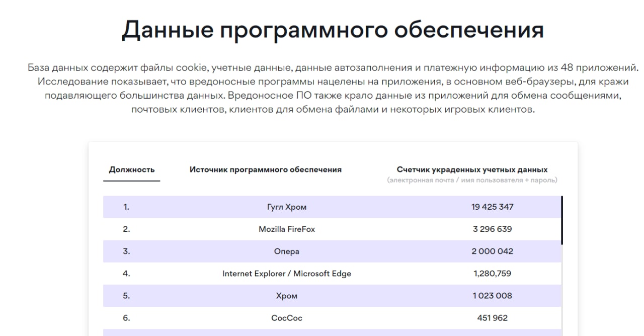Click the value 451 962
The width and height of the screenshot is (644, 336).
(x=492, y=318)
